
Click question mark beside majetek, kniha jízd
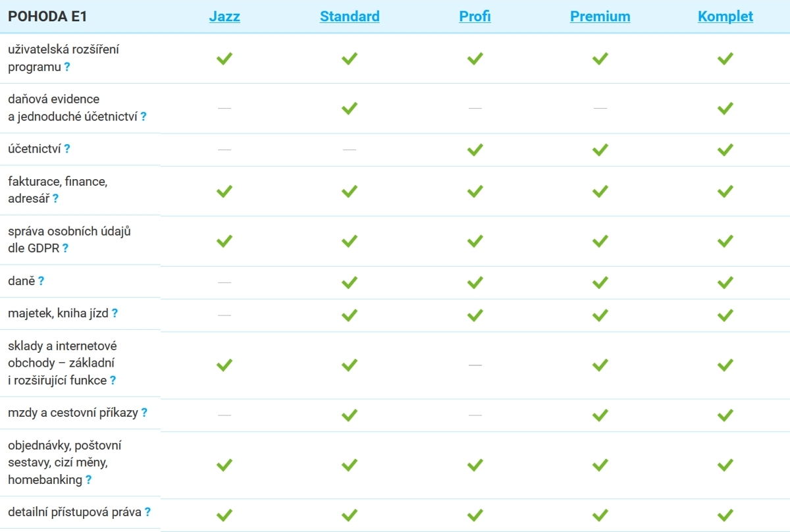(x=115, y=314)
